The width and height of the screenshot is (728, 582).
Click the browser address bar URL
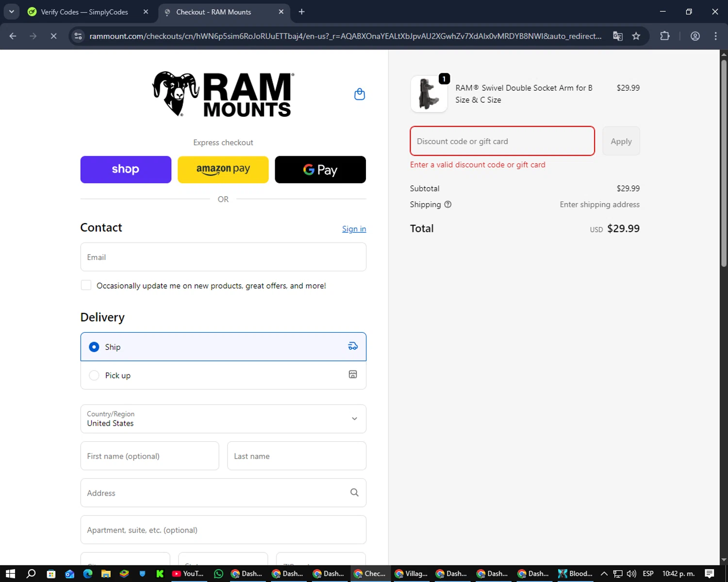click(345, 36)
